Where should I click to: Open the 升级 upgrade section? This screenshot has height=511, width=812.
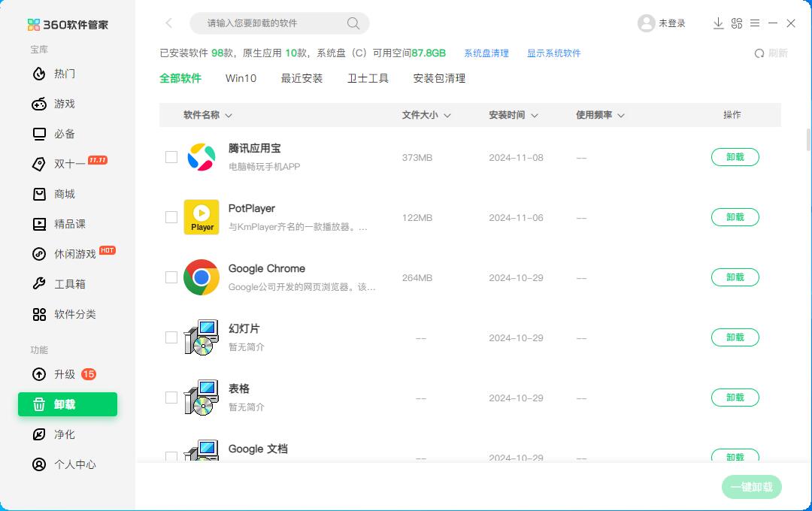coord(64,373)
